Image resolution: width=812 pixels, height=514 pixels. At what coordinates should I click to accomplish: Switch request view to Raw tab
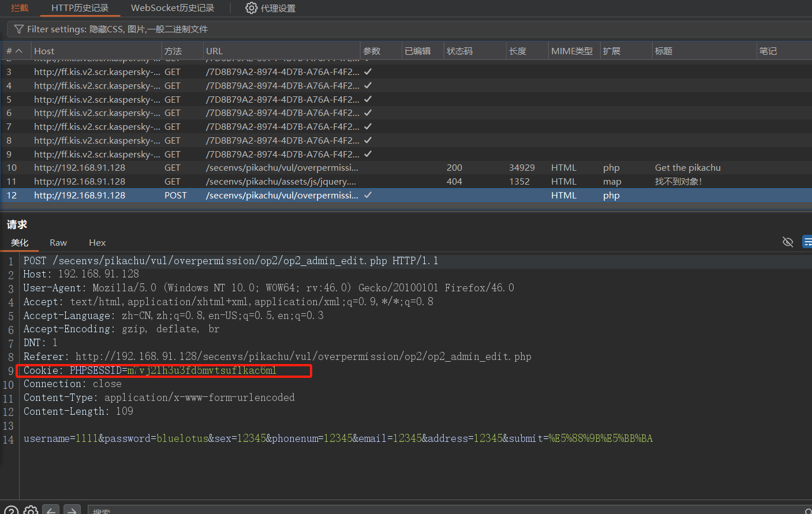point(58,243)
